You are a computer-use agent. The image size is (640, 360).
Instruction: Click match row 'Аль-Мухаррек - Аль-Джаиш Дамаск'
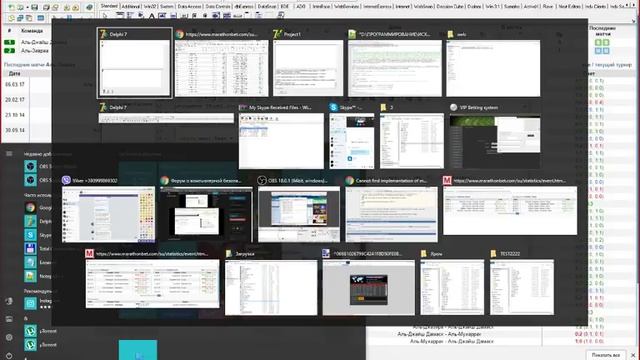click(x=452, y=341)
